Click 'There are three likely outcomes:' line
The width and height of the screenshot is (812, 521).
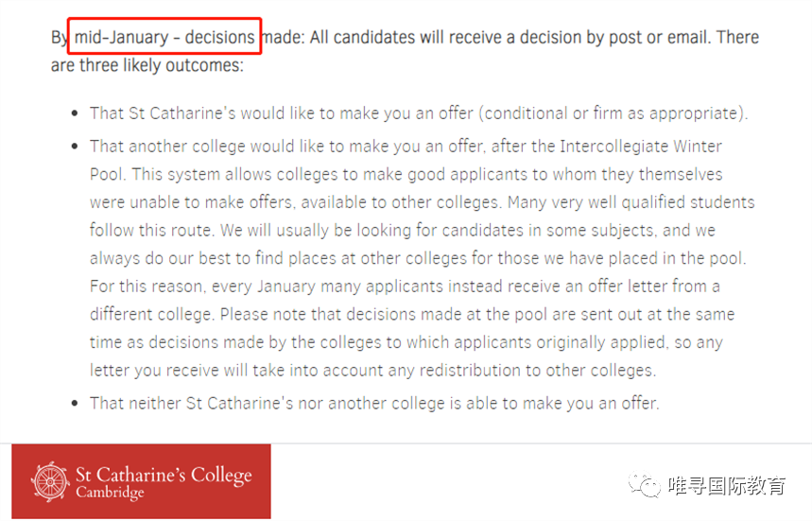[x=147, y=66]
